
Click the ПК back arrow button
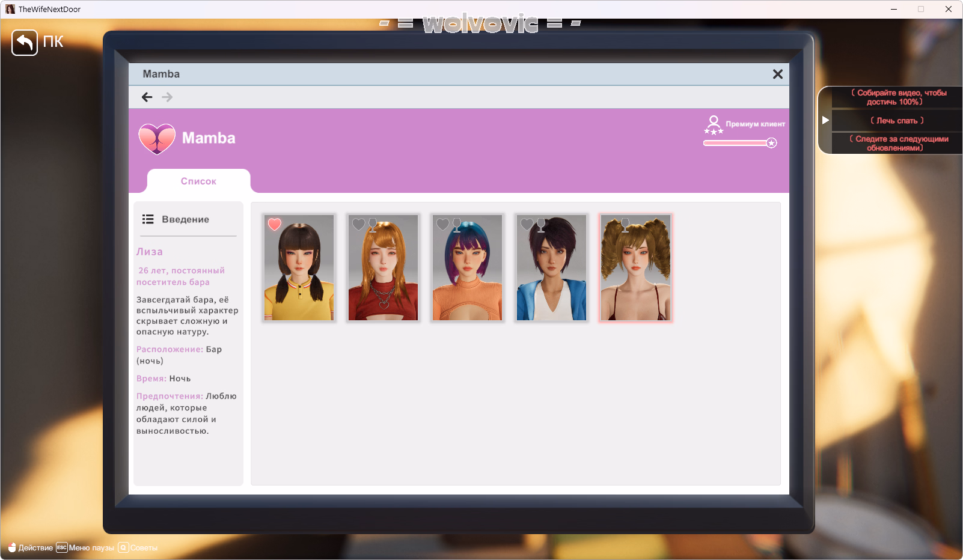tap(25, 43)
